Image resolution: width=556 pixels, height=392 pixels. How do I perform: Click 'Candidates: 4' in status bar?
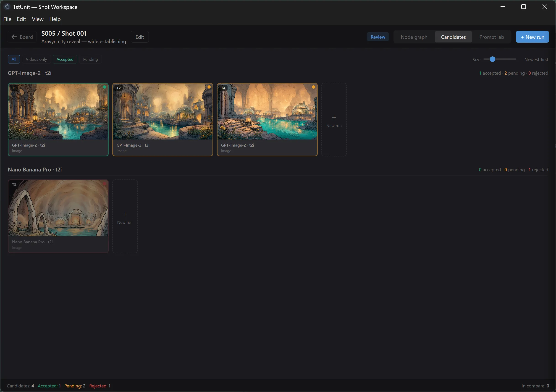[20, 386]
